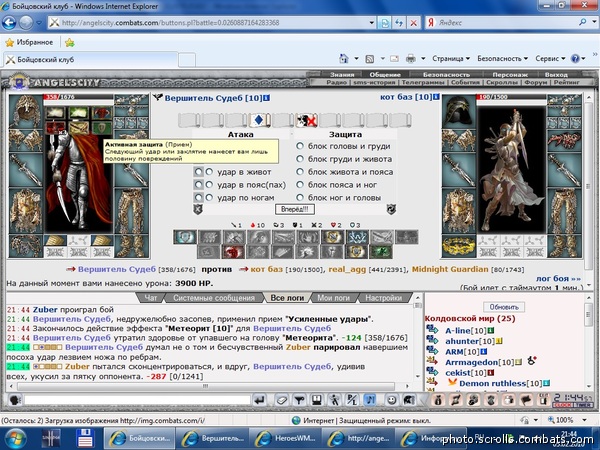Select блок головы и груди defense
Screen dimensions: 600x450
tap(300, 146)
